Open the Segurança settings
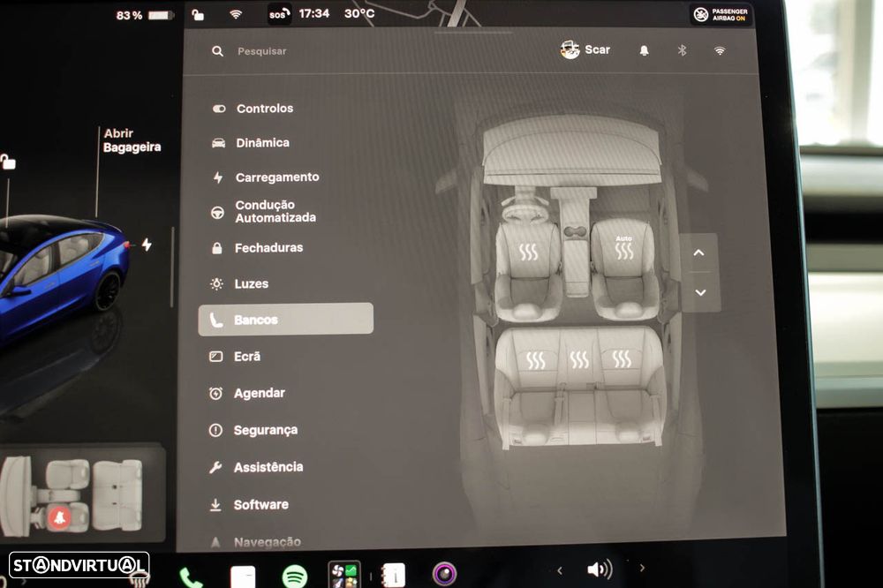Image resolution: width=883 pixels, height=588 pixels. 253,430
